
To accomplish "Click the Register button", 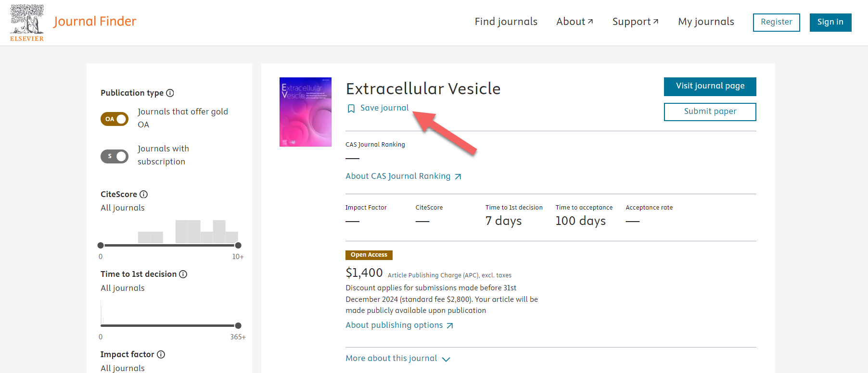I will (x=776, y=22).
